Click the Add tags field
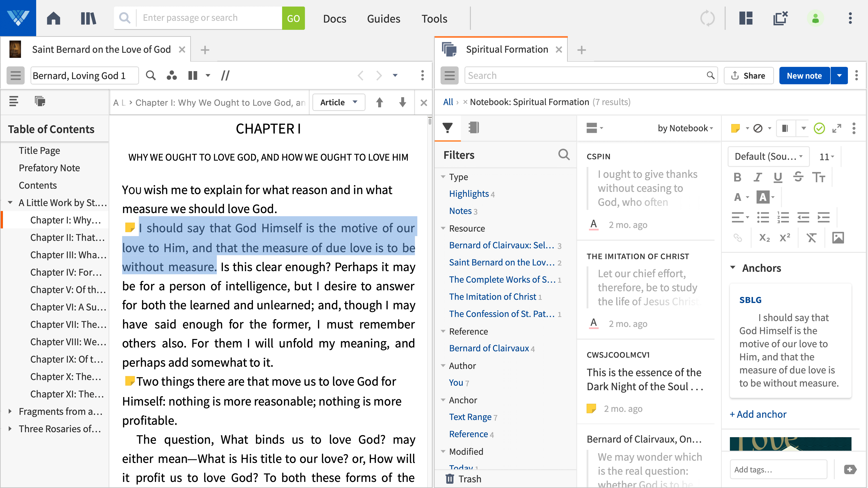 coord(778,469)
